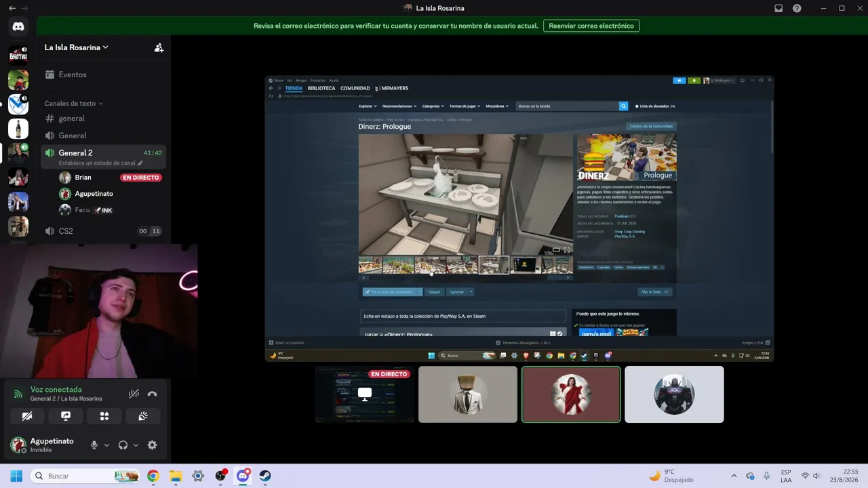This screenshot has height=488, width=868.
Task: Open the Discord inbox icon
Action: click(x=778, y=8)
